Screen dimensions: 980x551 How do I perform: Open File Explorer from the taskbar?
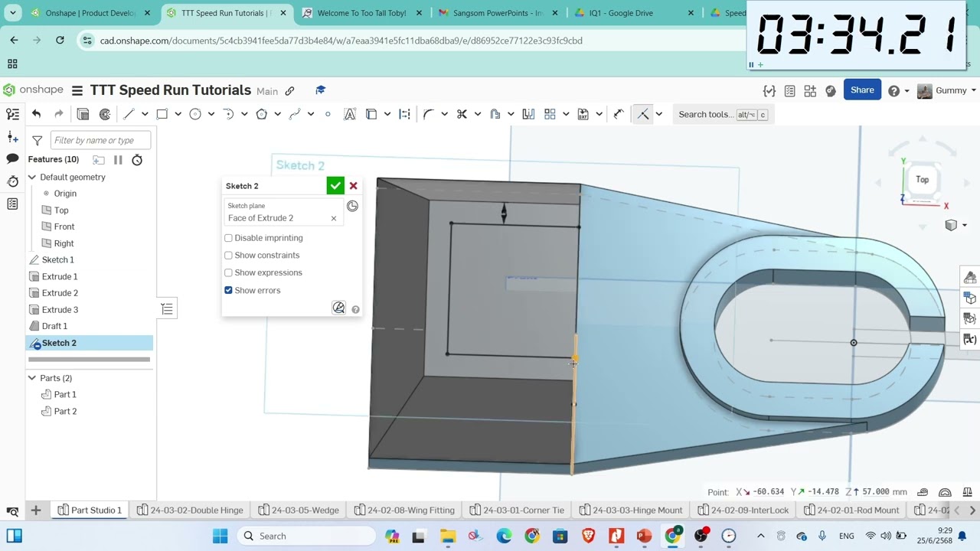[448, 536]
